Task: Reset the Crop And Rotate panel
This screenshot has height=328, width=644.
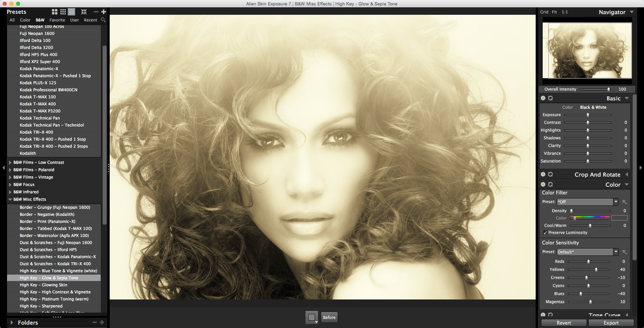Action: [x=550, y=174]
